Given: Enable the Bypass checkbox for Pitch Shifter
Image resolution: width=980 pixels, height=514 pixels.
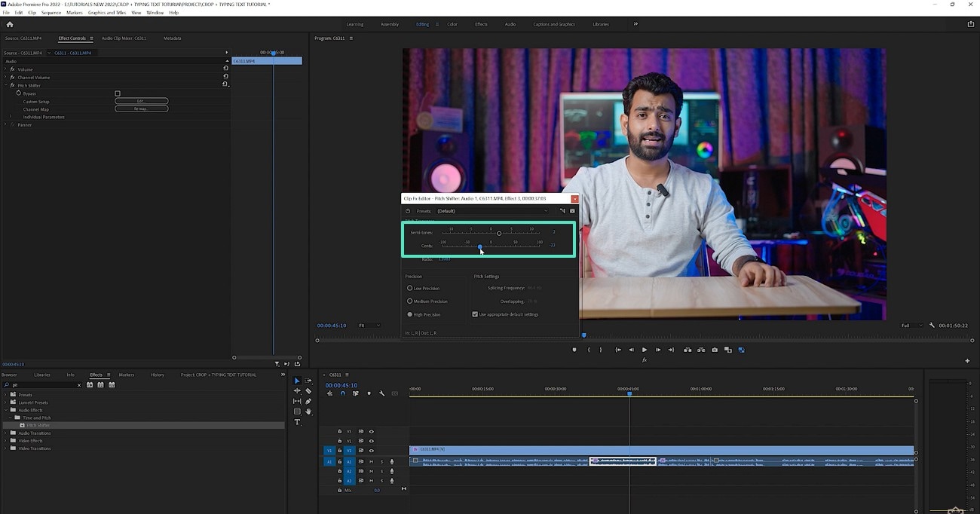Looking at the screenshot, I should (118, 93).
